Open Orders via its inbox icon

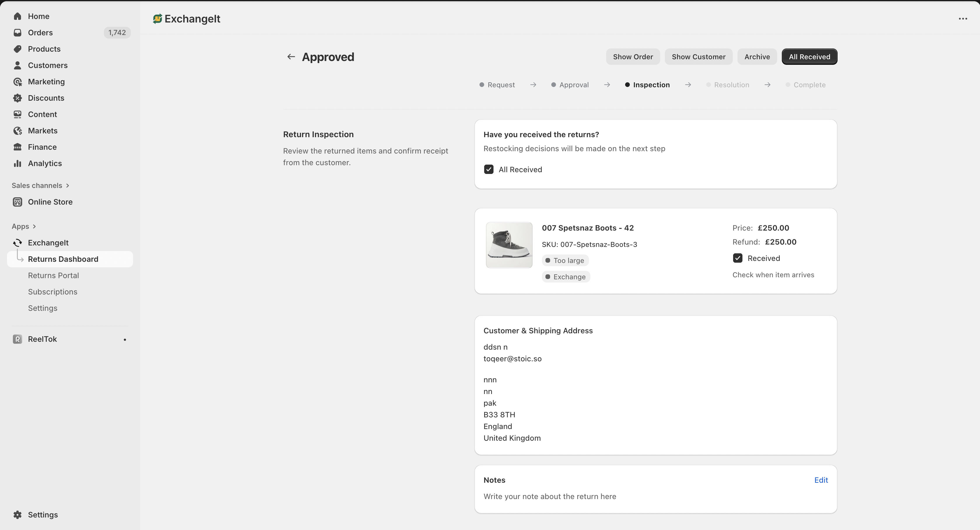coord(17,33)
